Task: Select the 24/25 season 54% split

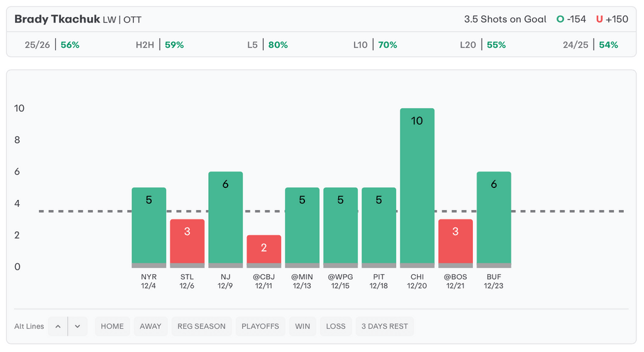Action: pyautogui.click(x=591, y=45)
